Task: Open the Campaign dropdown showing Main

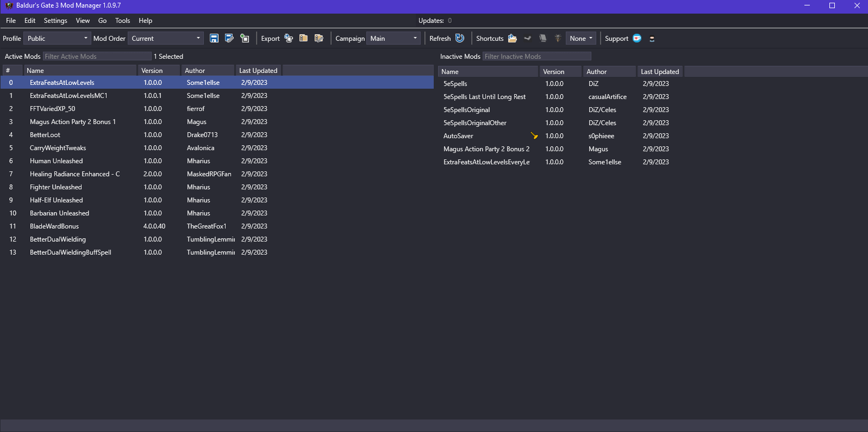Action: pos(394,39)
